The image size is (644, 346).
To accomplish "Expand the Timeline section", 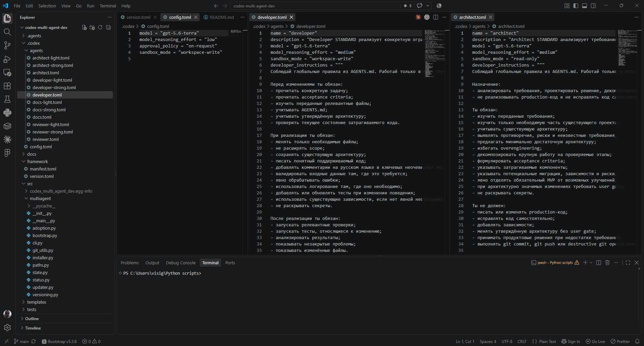I will point(33,328).
